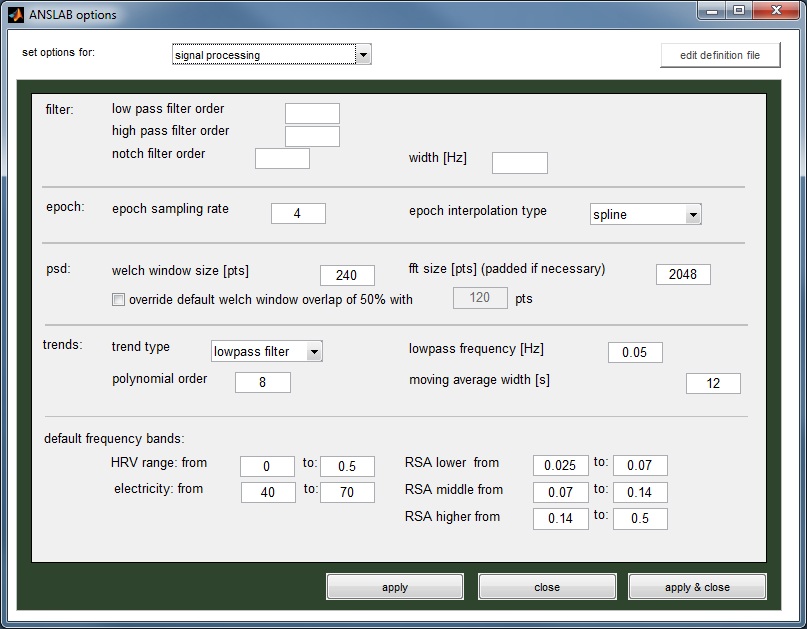Viewport: 807px width, 629px height.
Task: Open the epoch interpolation type dropdown
Action: point(645,214)
